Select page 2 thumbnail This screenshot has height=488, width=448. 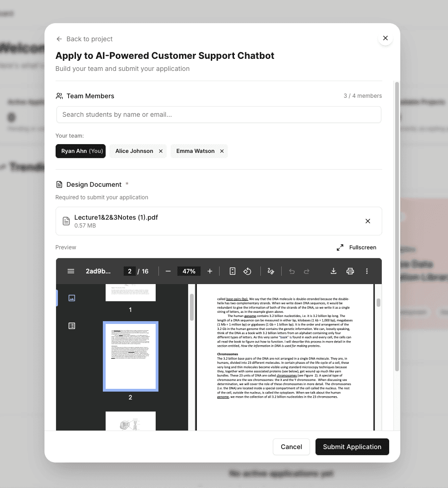point(131,356)
